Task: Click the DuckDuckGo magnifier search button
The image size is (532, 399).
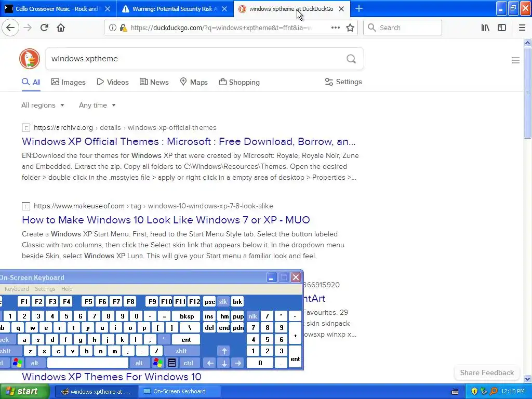Action: [x=351, y=59]
